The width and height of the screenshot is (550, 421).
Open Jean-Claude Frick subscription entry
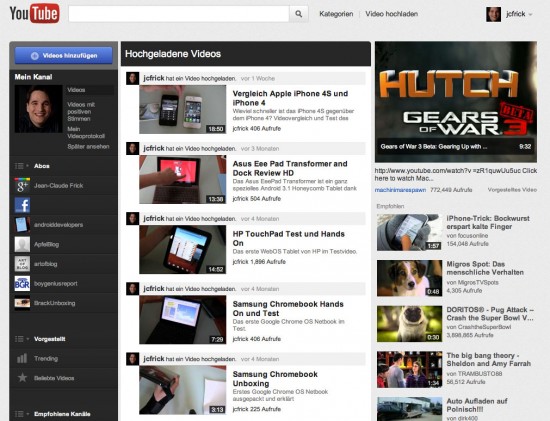pyautogui.click(x=63, y=186)
